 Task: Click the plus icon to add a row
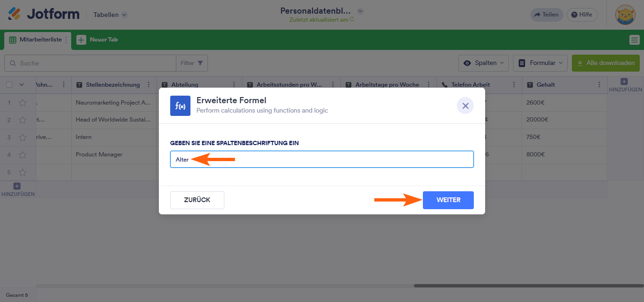point(17,186)
